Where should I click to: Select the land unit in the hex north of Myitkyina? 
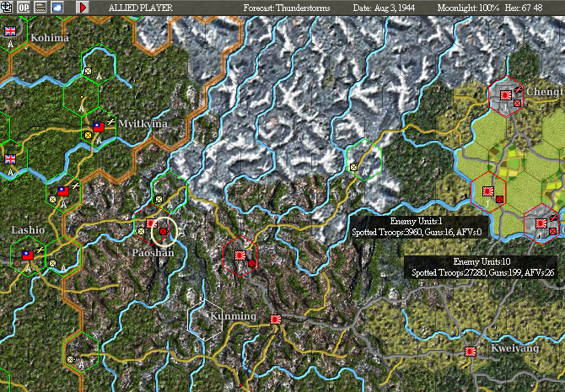coord(88,72)
